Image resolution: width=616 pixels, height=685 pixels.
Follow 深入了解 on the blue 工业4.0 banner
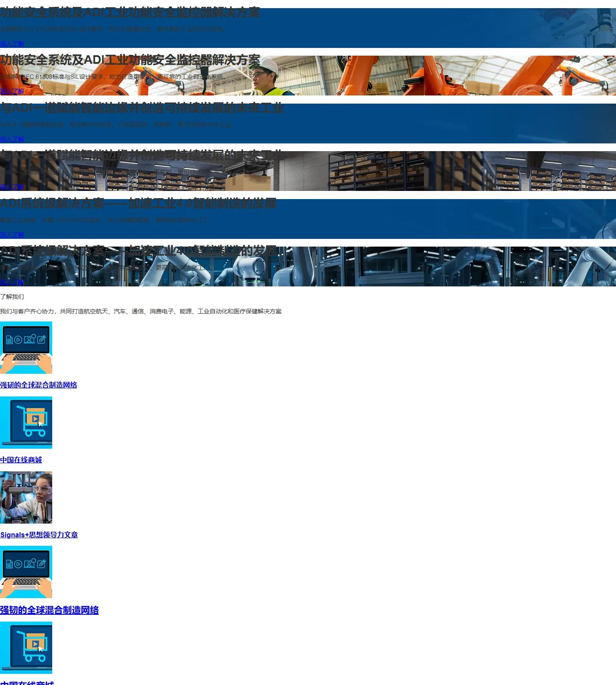coord(12,235)
